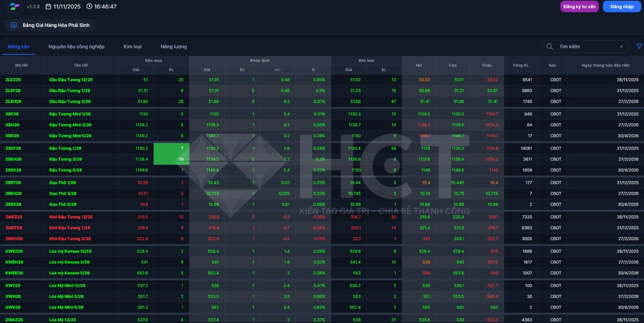
Task: Select the ZLEZ25 contract code
Action: (x=13, y=80)
